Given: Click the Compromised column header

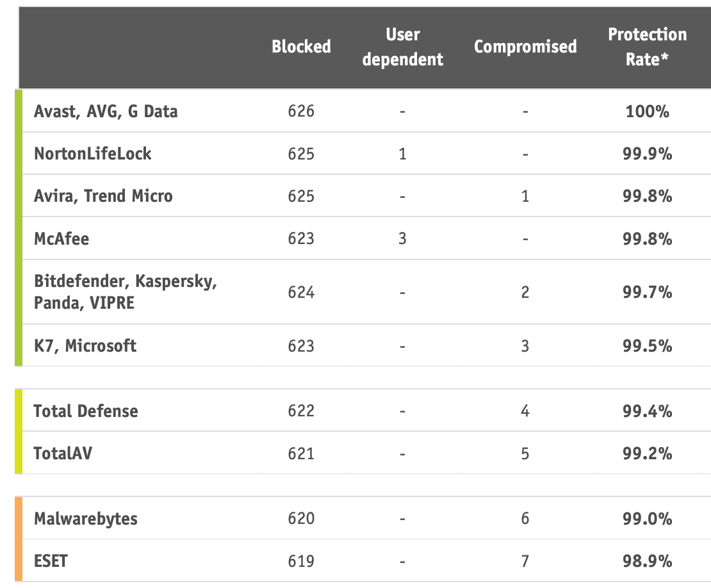Looking at the screenshot, I should pos(525,47).
